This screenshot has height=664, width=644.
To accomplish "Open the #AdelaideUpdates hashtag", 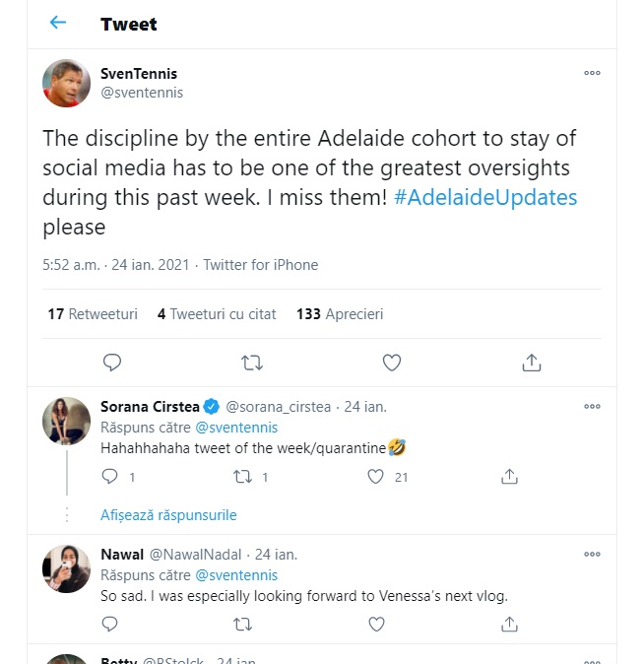I will click(x=485, y=197).
